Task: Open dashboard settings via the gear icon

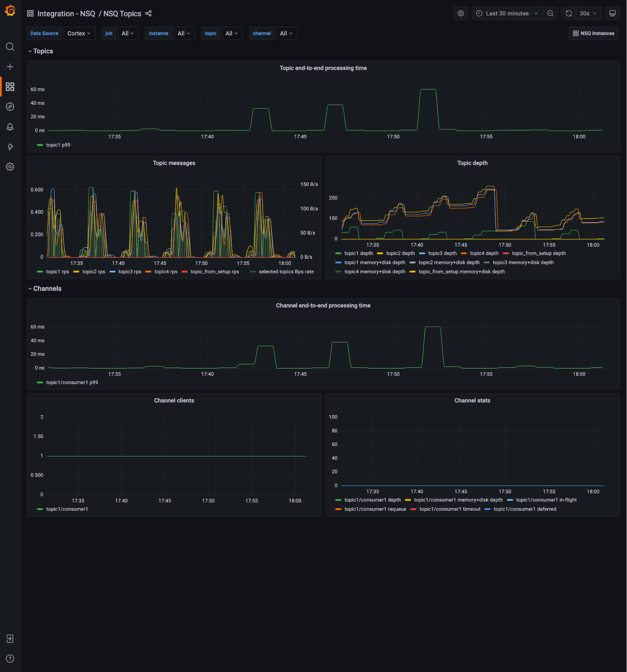Action: (460, 13)
